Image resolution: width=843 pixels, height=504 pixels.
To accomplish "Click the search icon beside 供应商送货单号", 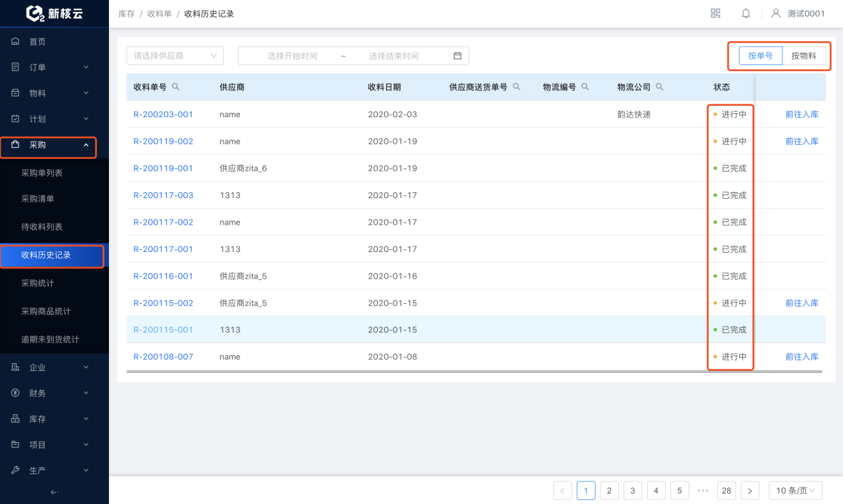I will click(x=517, y=86).
